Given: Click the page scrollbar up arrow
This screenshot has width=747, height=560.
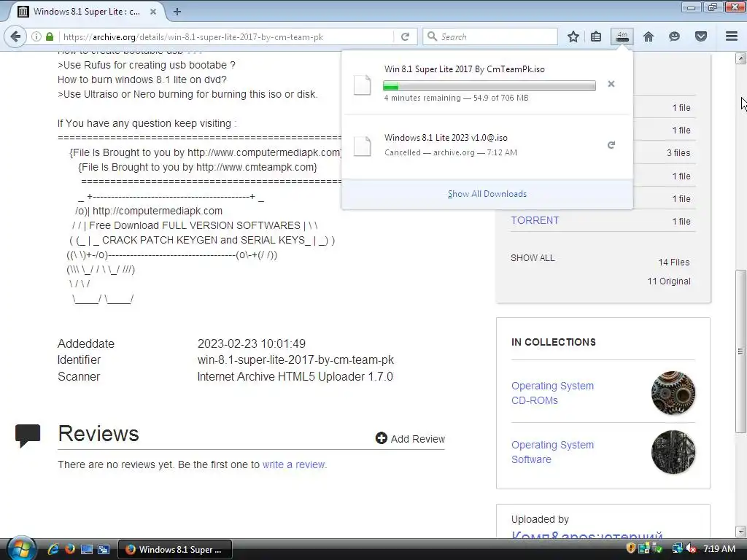Looking at the screenshot, I should (x=741, y=58).
